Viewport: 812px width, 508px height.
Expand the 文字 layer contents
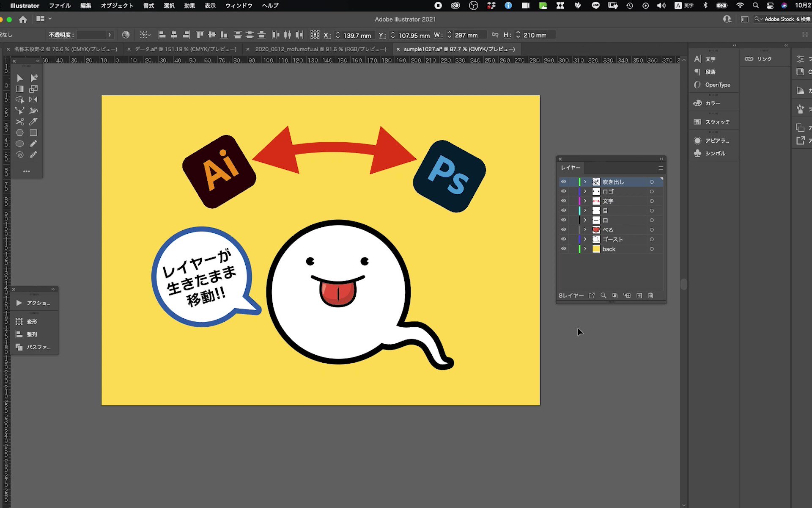[x=585, y=201]
